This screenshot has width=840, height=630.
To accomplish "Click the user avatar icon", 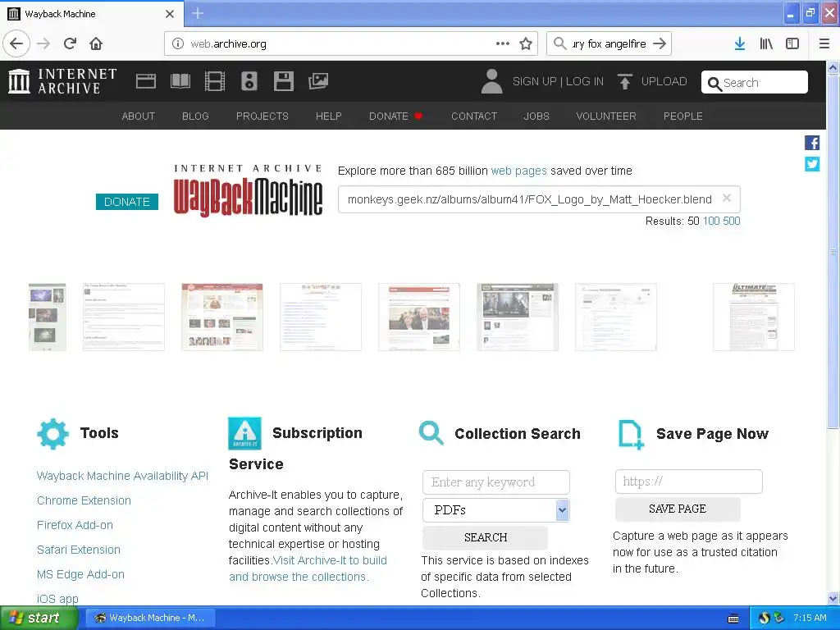I will 492,81.
